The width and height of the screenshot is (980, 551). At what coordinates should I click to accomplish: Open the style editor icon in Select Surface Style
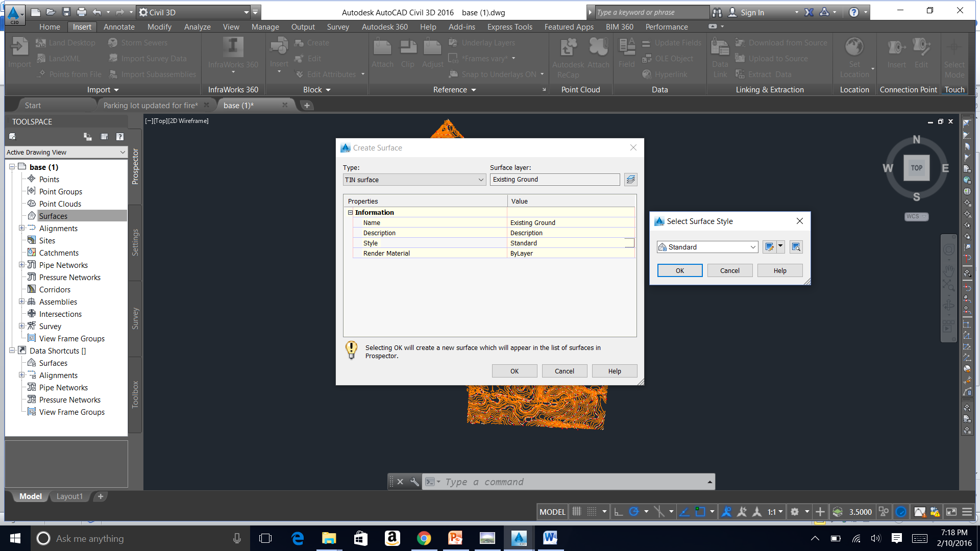coord(768,247)
